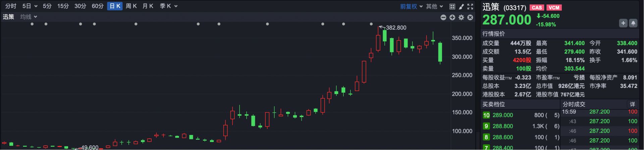Remove the indicator with X icon
The width and height of the screenshot is (644, 150).
pyautogui.click(x=470, y=17)
